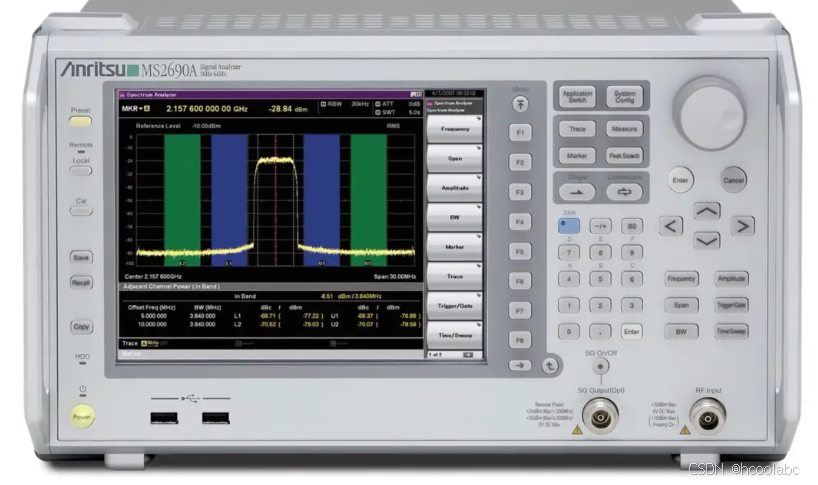
Task: Open the on-screen Amplitude softkey
Action: tap(454, 188)
